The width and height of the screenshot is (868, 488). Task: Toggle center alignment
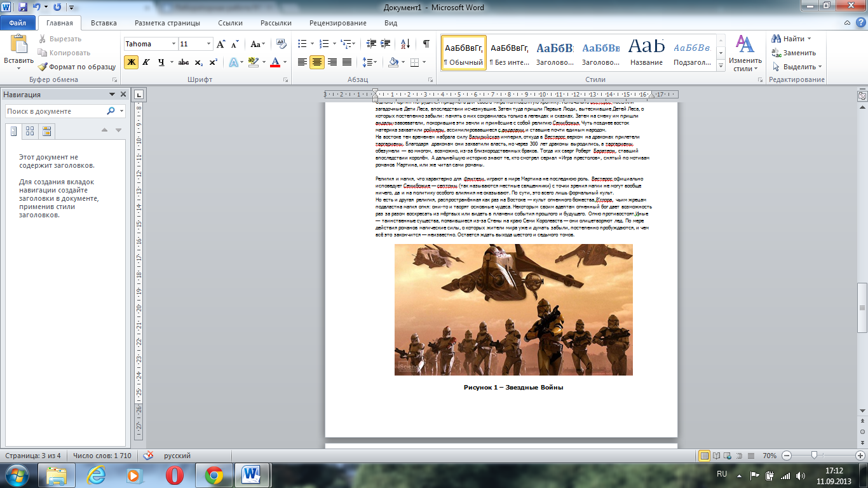[x=317, y=62]
